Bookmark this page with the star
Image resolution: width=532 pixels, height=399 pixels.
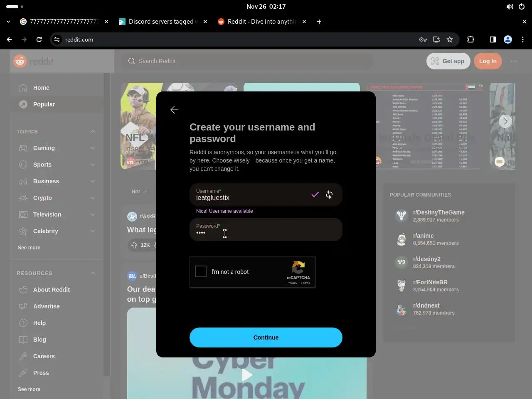(x=449, y=39)
